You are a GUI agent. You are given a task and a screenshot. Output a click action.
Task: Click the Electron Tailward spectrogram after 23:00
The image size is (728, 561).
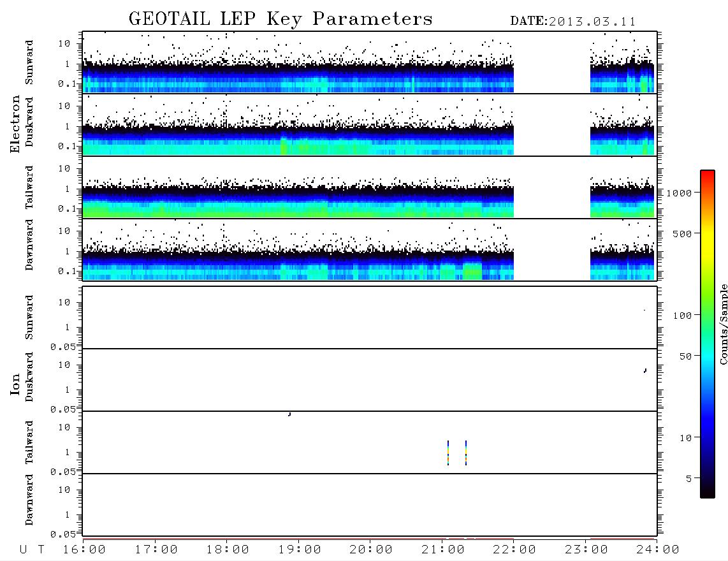622,201
